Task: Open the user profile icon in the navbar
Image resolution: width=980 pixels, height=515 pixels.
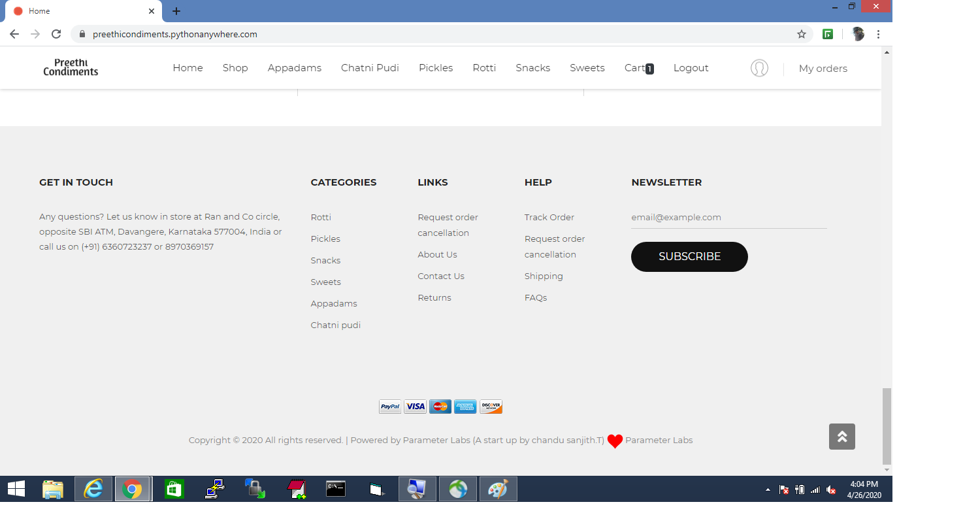Action: click(x=759, y=67)
